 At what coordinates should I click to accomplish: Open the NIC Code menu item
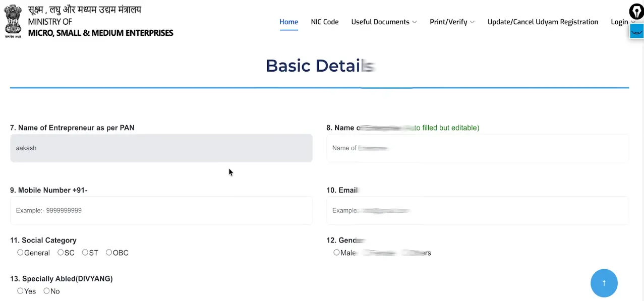coord(325,22)
